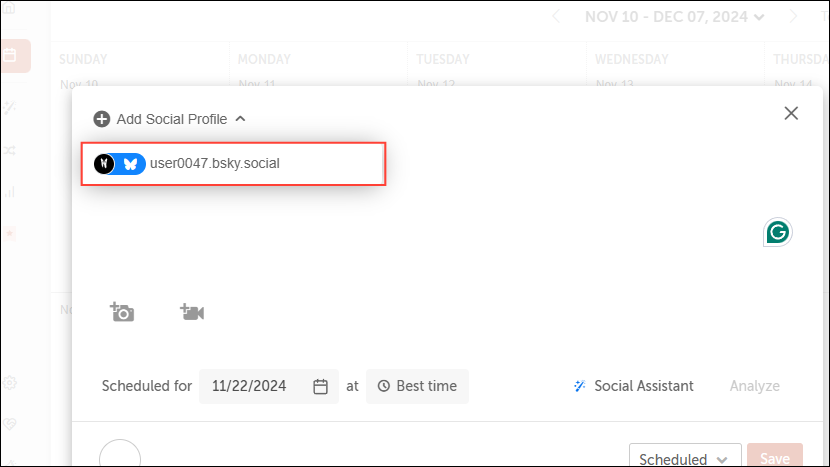Open the Social Assistant

click(x=633, y=386)
